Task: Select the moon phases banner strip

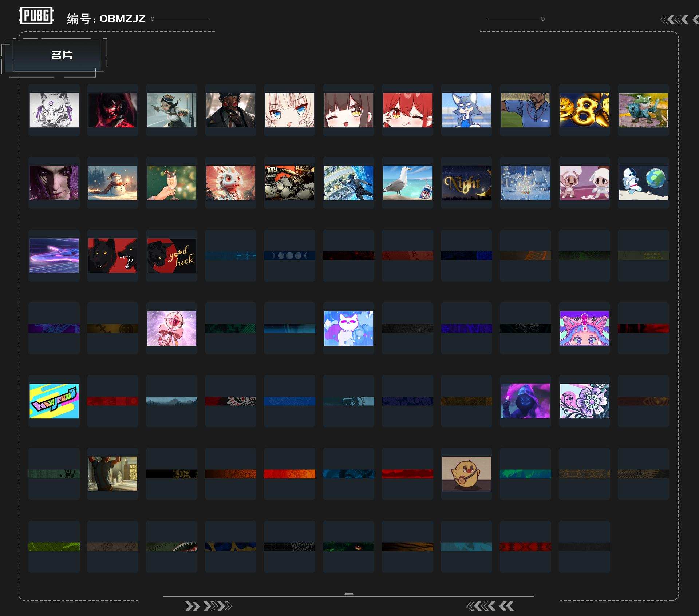Action: click(x=290, y=255)
